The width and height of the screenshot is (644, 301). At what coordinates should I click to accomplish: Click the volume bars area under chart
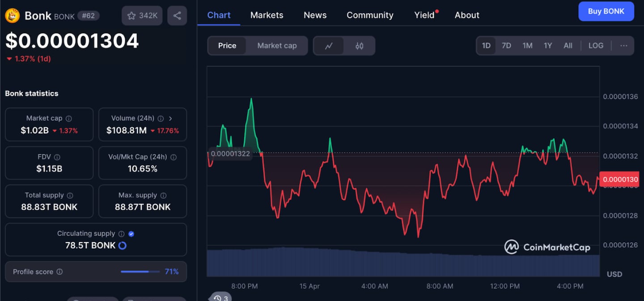click(403, 262)
